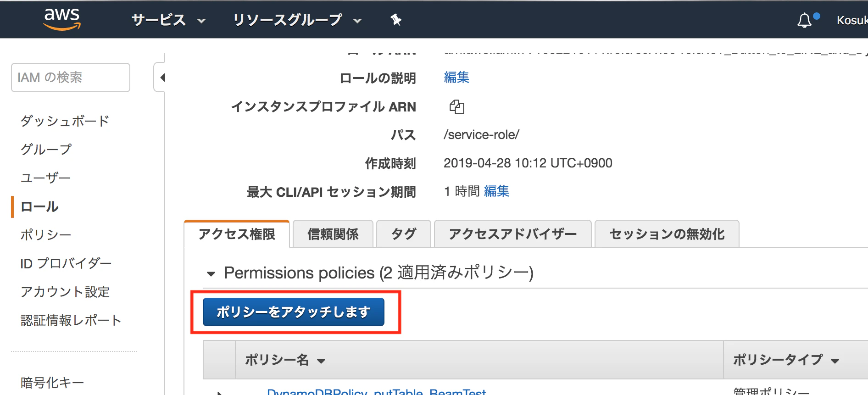Select ロール in sidebar

tap(39, 206)
